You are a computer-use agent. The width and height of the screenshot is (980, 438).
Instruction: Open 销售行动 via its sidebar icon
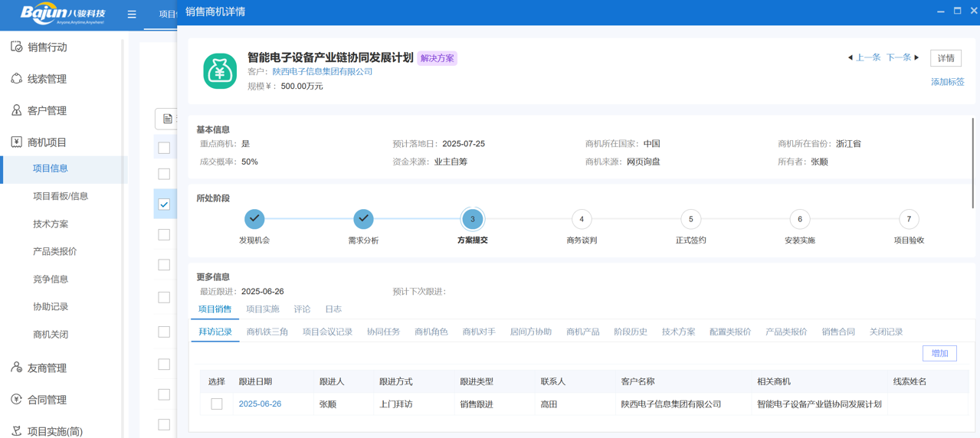pyautogui.click(x=16, y=47)
